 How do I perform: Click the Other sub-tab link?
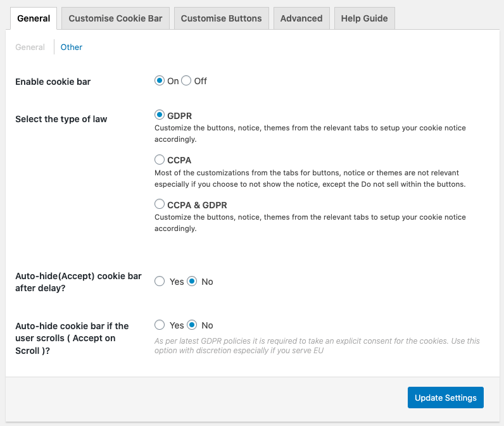pyautogui.click(x=72, y=47)
